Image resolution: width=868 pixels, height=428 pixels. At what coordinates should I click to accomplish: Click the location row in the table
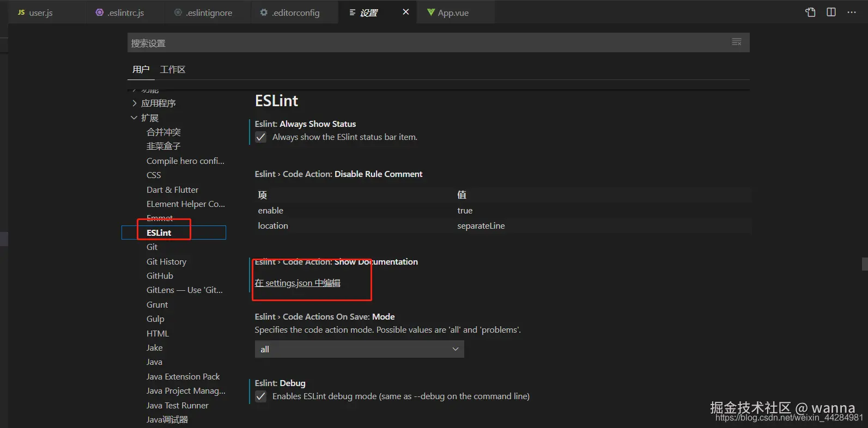pos(503,226)
